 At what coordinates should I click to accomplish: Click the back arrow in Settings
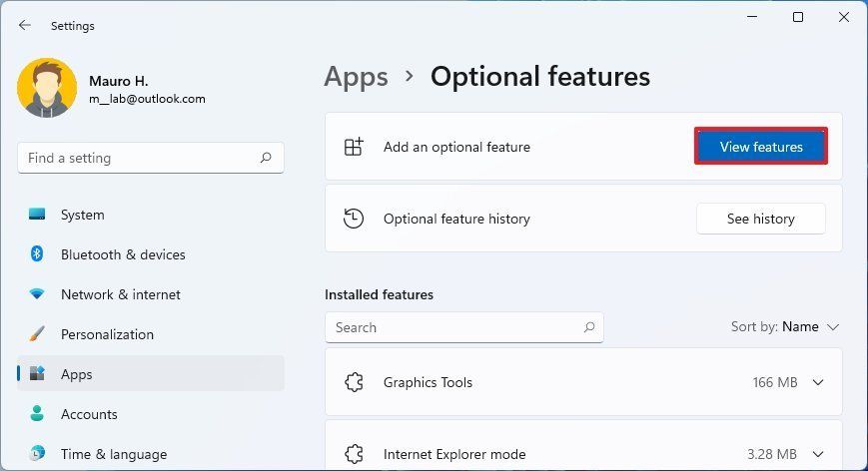tap(25, 26)
